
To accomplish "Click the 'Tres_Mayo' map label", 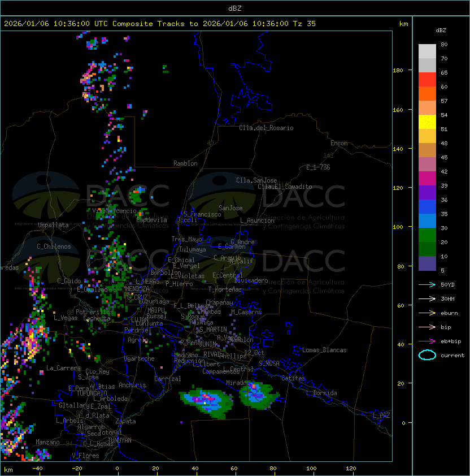I will 186,239.
